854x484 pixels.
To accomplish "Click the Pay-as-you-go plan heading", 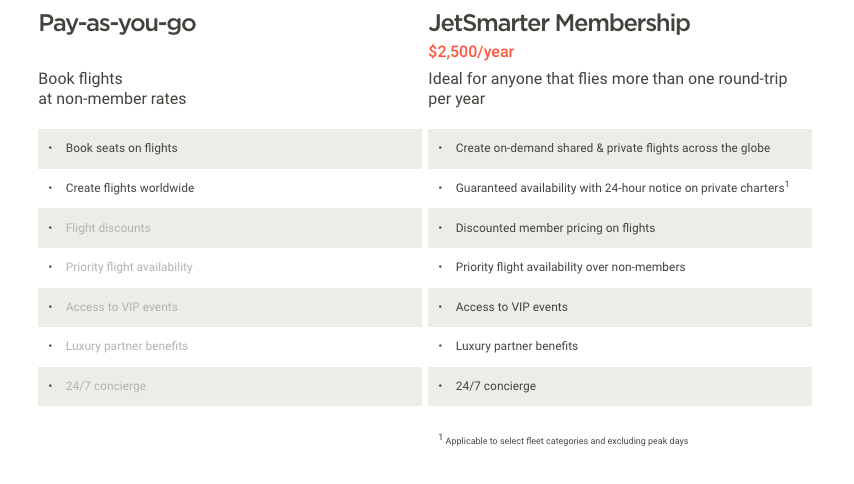I will (x=117, y=24).
